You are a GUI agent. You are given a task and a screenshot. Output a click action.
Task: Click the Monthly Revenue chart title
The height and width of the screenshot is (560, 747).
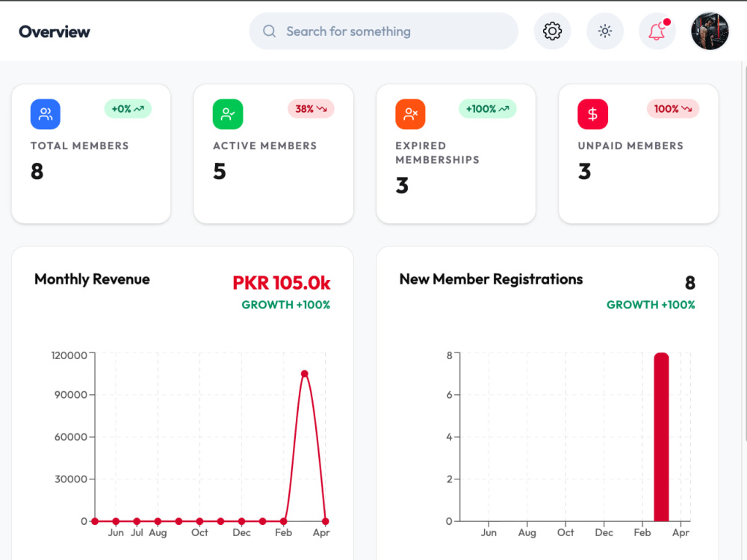pyautogui.click(x=92, y=279)
